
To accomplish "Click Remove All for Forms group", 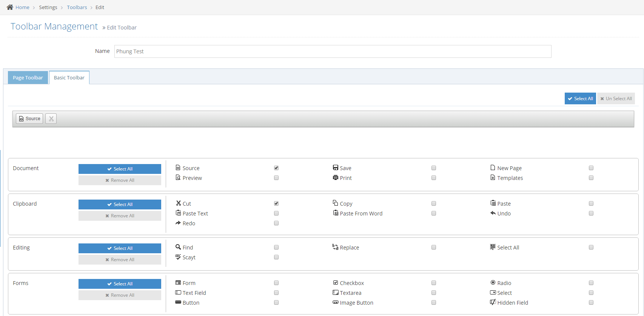I will point(120,295).
